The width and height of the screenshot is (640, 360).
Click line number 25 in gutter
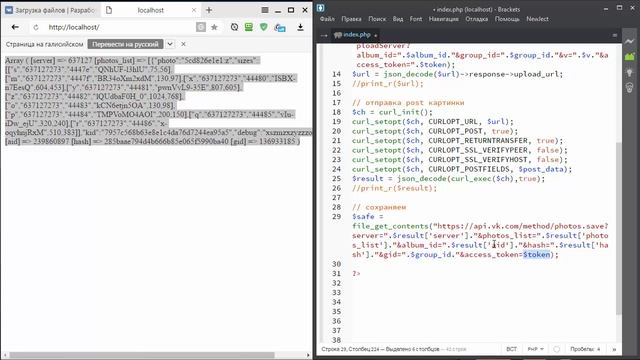tap(336, 178)
